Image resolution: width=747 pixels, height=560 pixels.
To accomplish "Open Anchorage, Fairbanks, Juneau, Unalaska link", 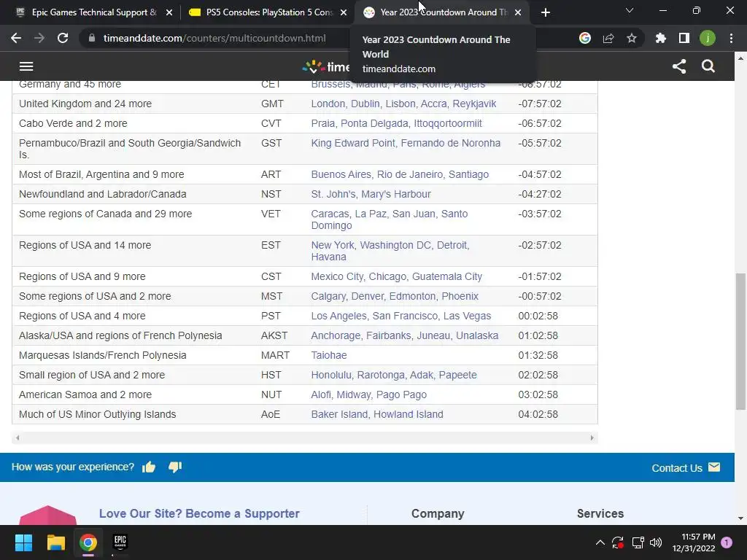I will [x=404, y=335].
